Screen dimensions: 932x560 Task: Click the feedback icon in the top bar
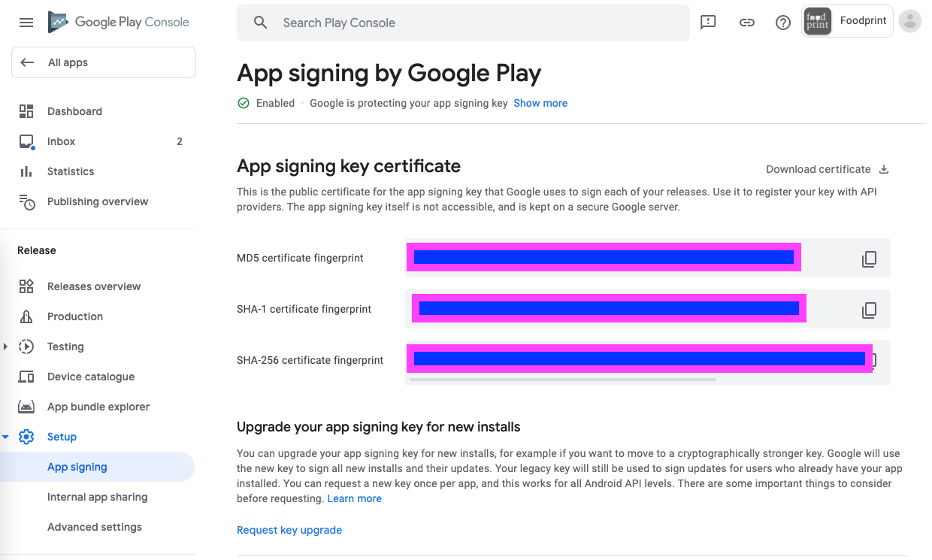point(708,23)
